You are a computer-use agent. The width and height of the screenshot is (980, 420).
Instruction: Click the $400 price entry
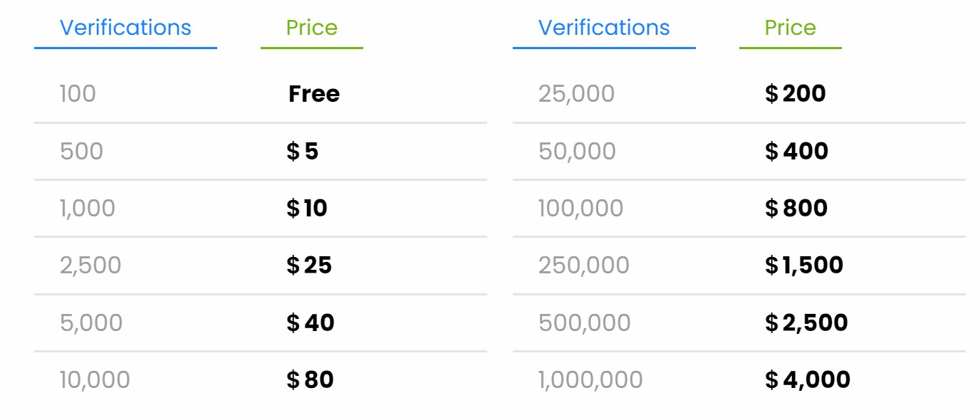click(x=797, y=151)
